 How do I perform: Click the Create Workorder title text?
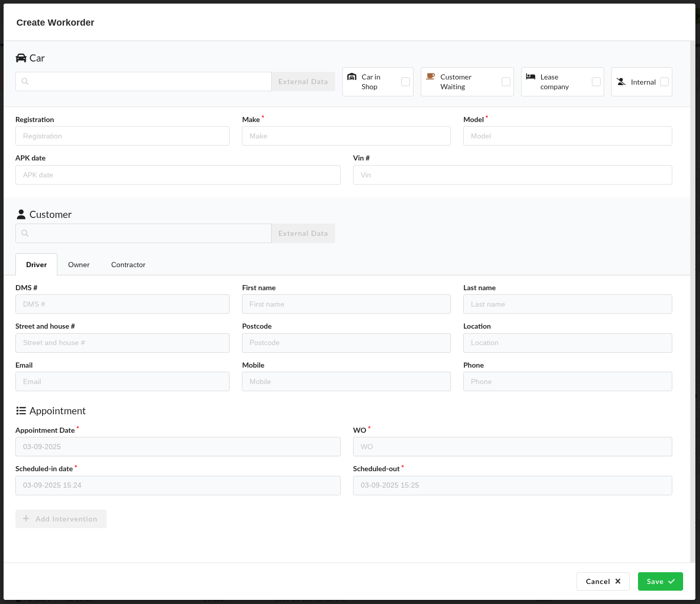[55, 23]
